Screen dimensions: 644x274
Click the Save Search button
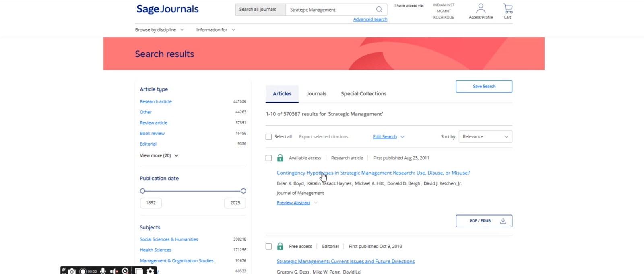pos(484,87)
